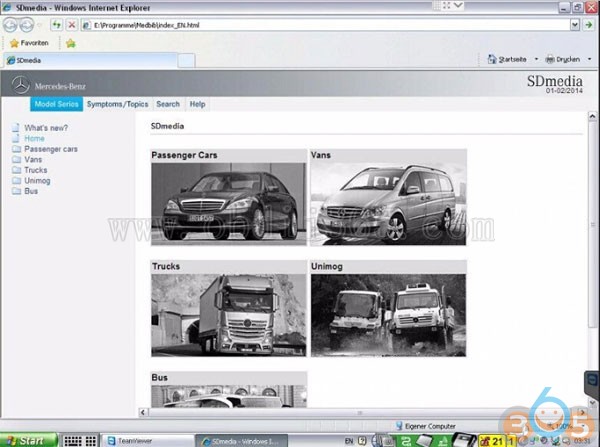Open the on-screen keyboard taskbar icon
Screen dimensions: 600x447
tap(72, 441)
